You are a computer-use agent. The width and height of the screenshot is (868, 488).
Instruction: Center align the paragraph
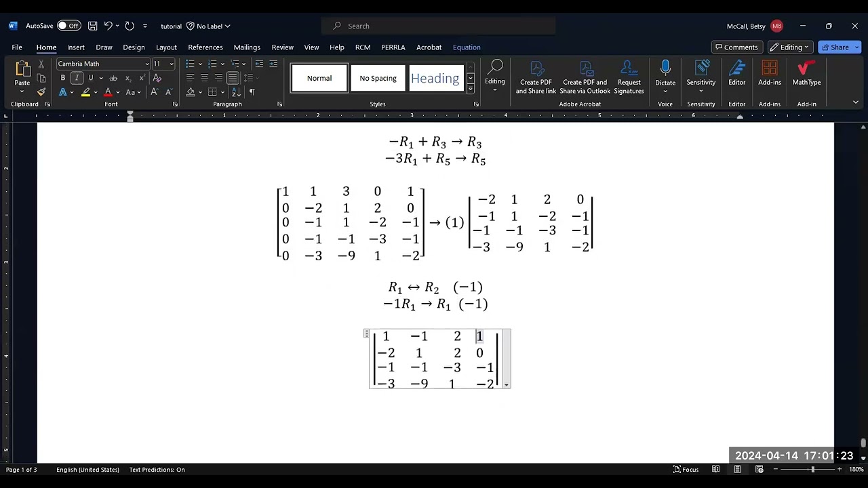click(x=204, y=78)
